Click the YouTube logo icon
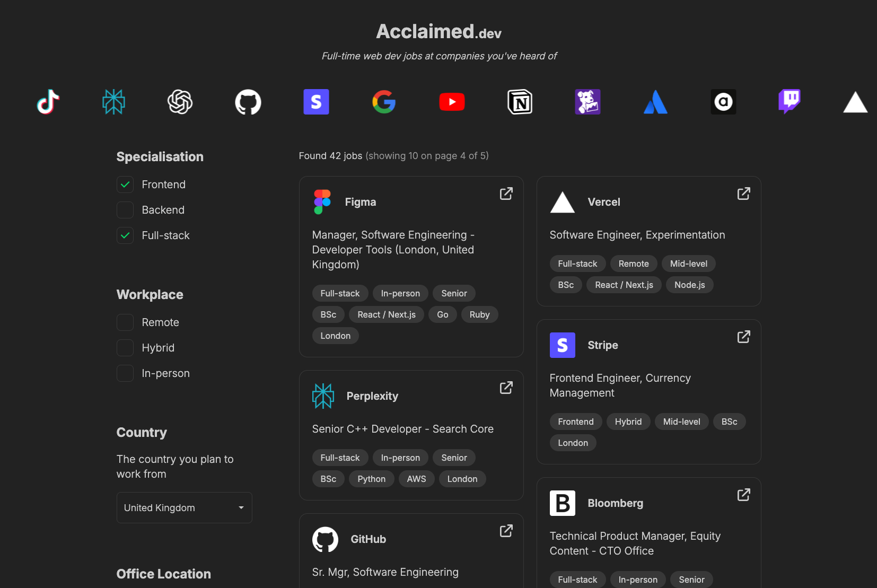Screen dimensions: 877x588 click(x=452, y=102)
